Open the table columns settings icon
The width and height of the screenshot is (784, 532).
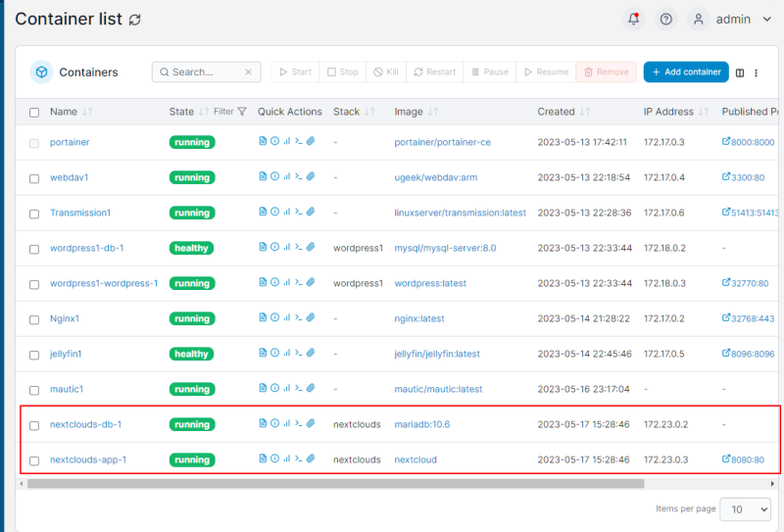coord(740,73)
